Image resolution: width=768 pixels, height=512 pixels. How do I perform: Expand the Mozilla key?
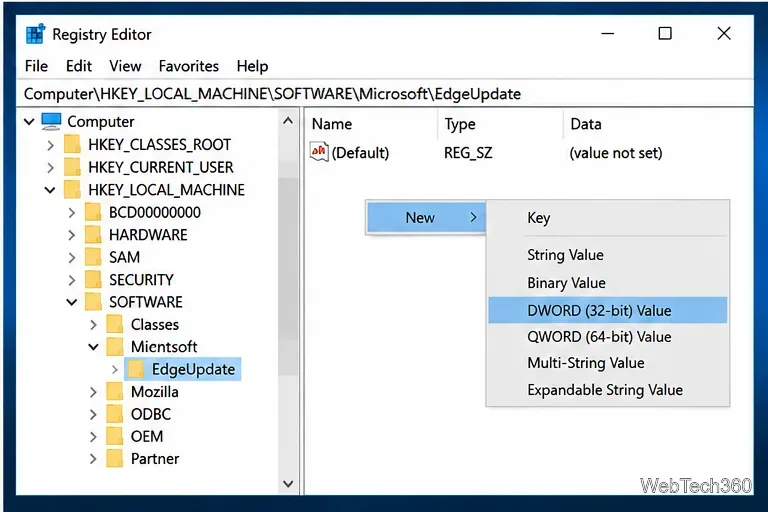[94, 392]
